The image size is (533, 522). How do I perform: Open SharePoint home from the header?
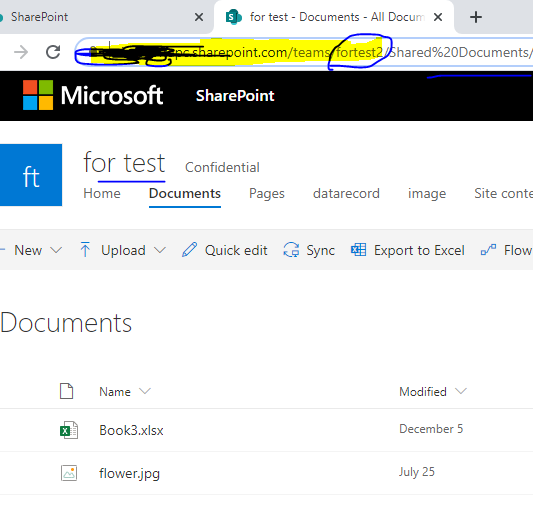(235, 96)
